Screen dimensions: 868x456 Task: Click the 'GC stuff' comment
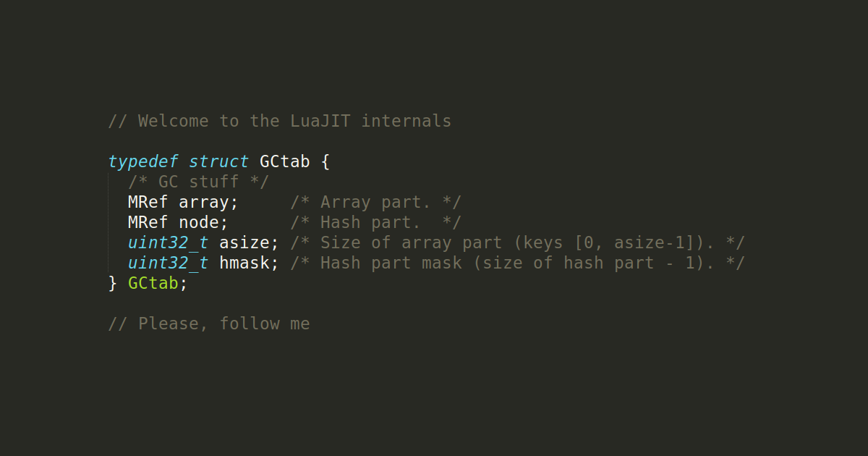tap(198, 182)
